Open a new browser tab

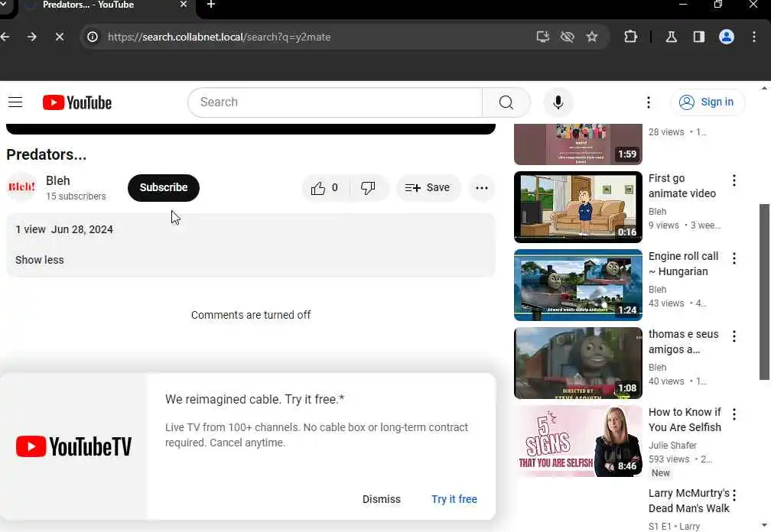(211, 5)
